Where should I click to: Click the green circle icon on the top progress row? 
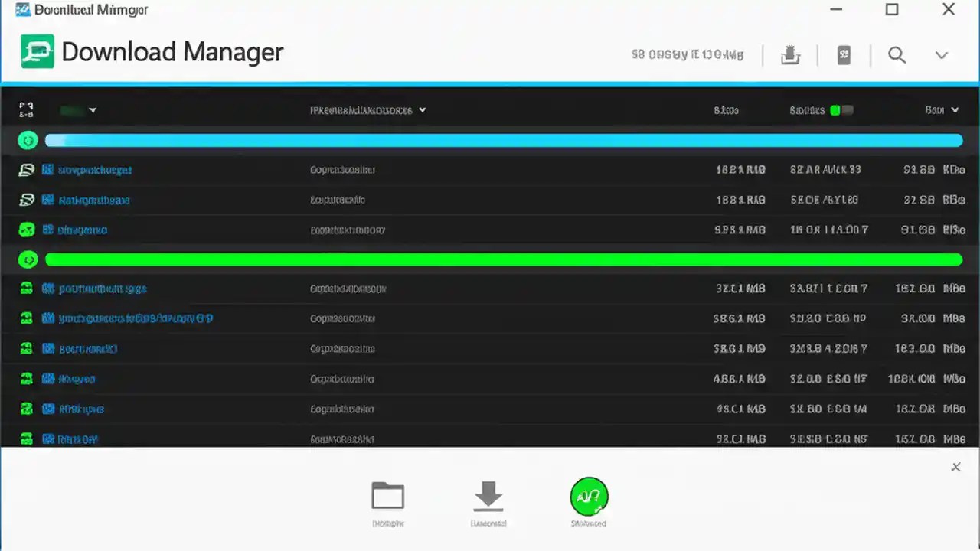[28, 140]
